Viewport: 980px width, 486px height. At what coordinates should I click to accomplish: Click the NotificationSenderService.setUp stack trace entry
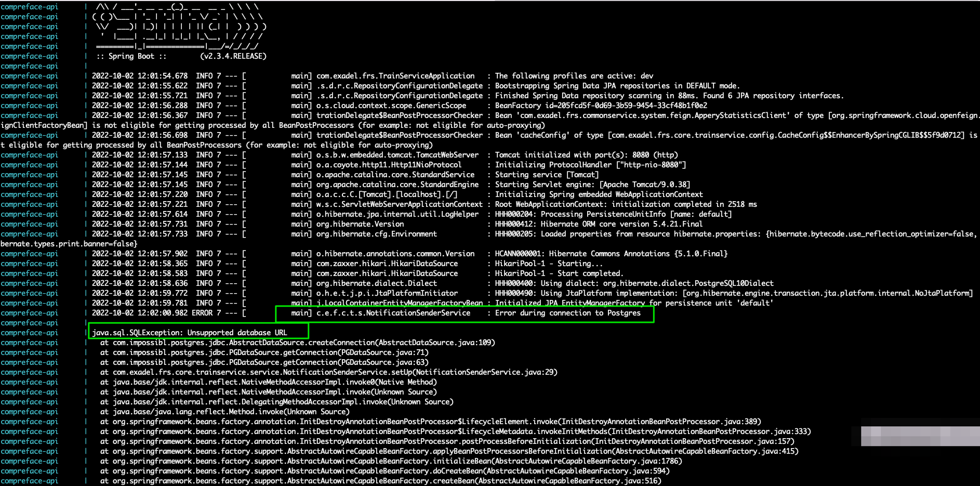point(327,372)
